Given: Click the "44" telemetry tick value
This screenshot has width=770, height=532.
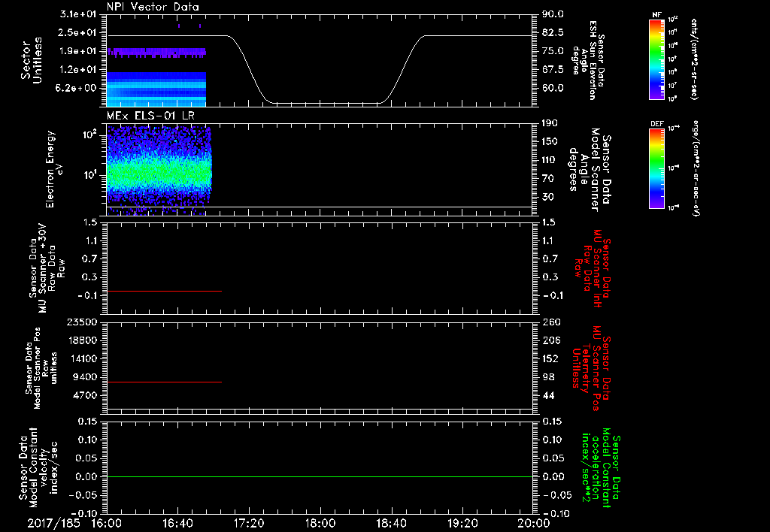Looking at the screenshot, I should point(548,395).
